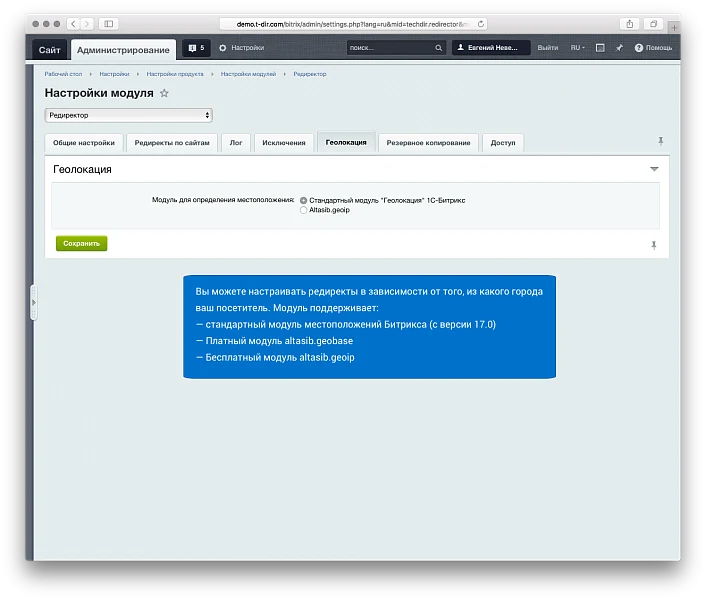This screenshot has width=706, height=600.
Task: Open the Редиректор module dropdown
Action: coord(128,115)
